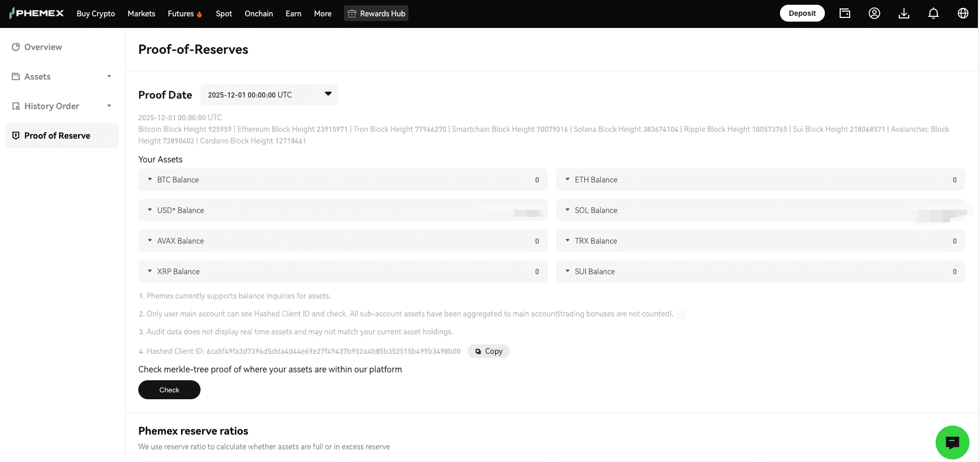Screen dimensions: 980x462
Task: Click the Hashed Client ID string
Action: pyautogui.click(x=334, y=351)
